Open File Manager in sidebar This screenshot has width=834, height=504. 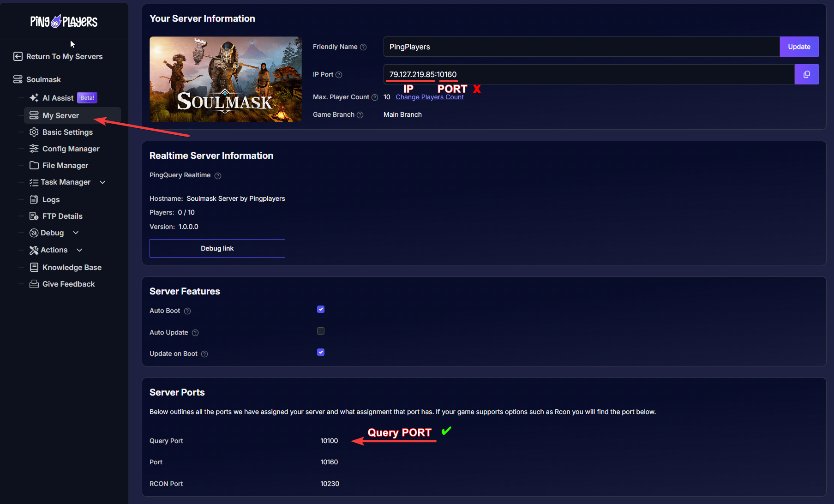coord(65,165)
